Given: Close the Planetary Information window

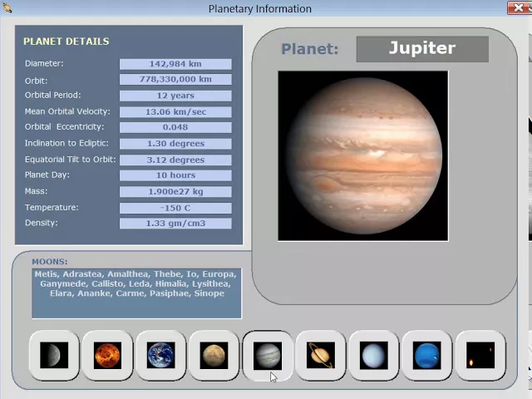Looking at the screenshot, I should pyautogui.click(x=519, y=7).
